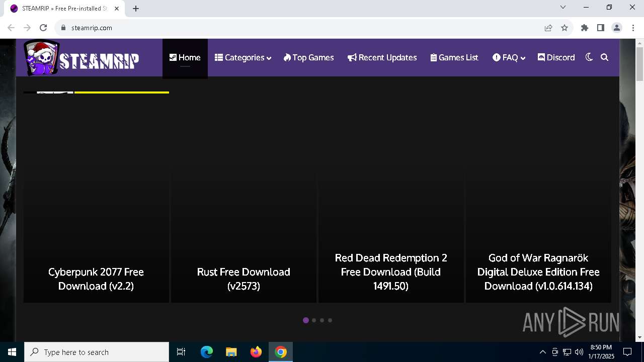Open the Windows Start menu
The image size is (644, 362).
[12, 352]
